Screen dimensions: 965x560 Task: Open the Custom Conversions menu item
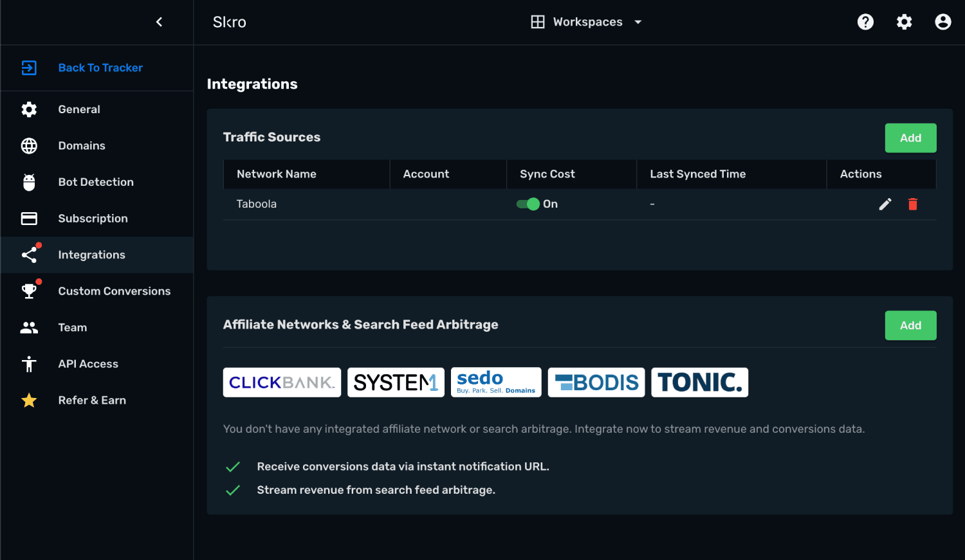point(97,291)
